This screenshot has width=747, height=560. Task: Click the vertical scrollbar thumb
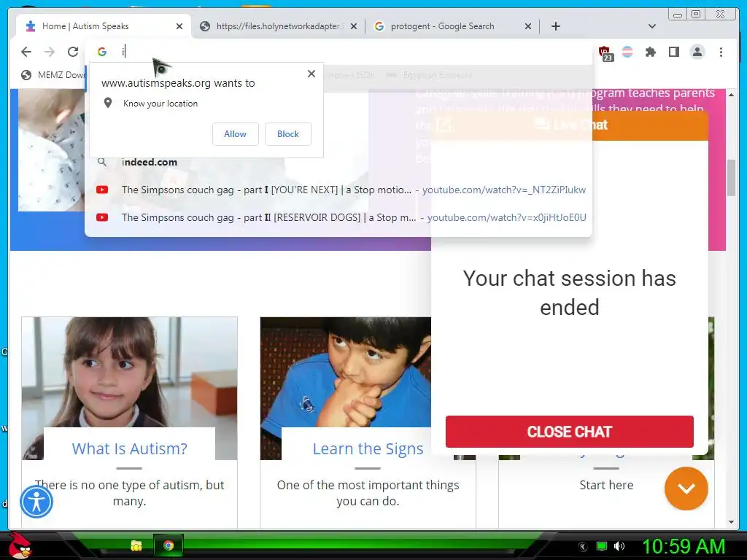[731, 178]
